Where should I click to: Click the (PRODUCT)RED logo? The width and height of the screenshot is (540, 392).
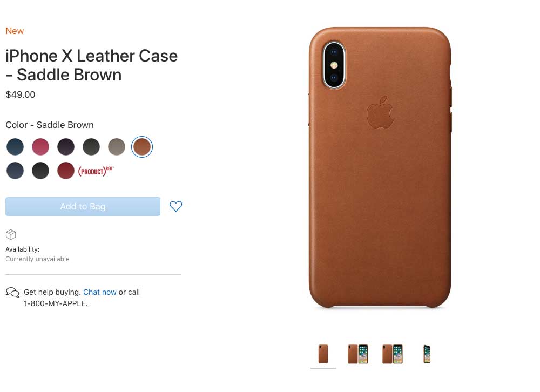coord(96,171)
